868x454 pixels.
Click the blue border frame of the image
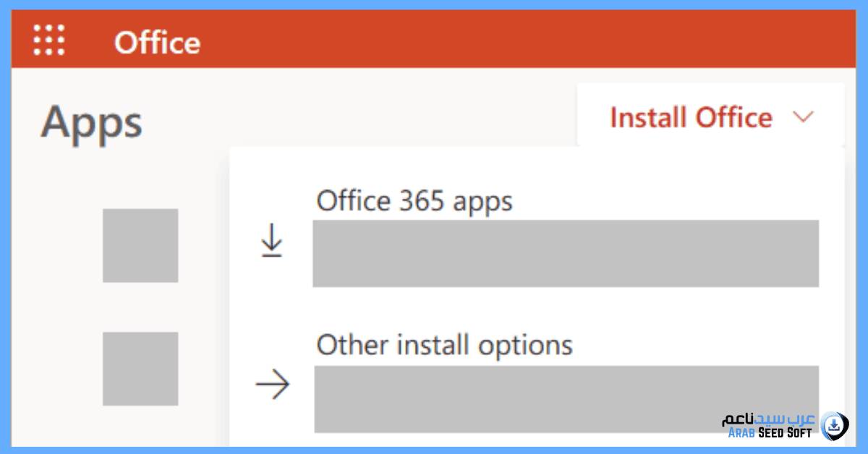click(x=434, y=4)
